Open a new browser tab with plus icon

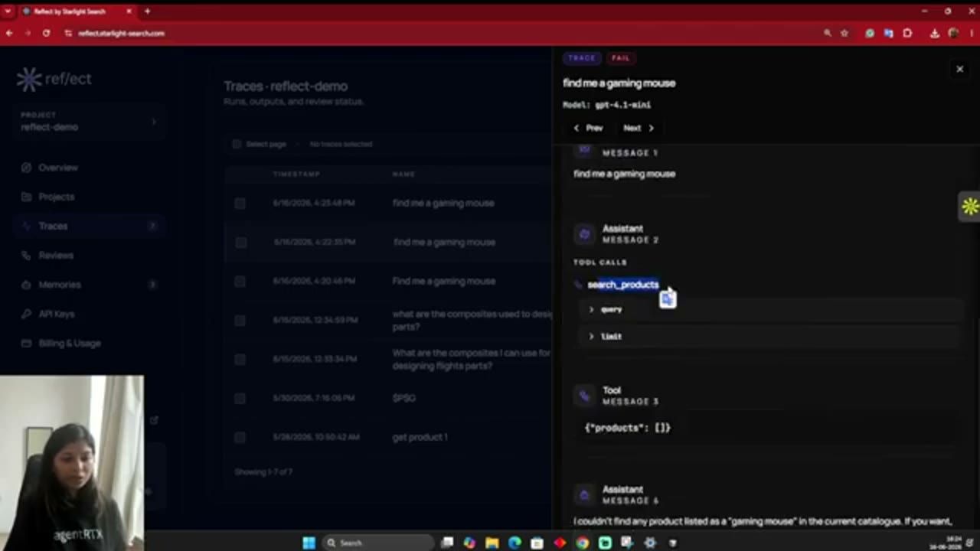(x=147, y=11)
